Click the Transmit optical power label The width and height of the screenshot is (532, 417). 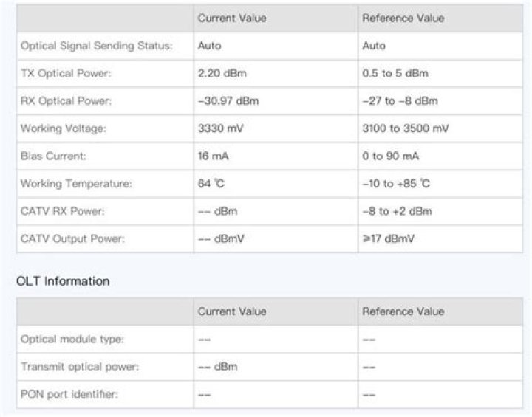[80, 367]
